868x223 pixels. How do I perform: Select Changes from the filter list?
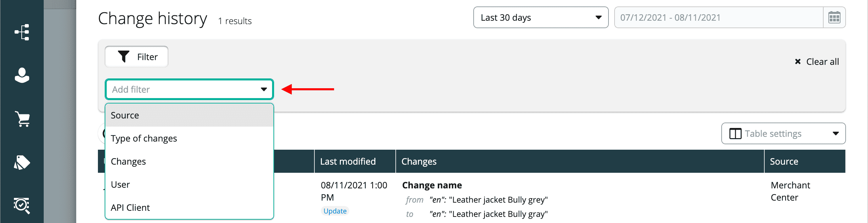(x=189, y=162)
